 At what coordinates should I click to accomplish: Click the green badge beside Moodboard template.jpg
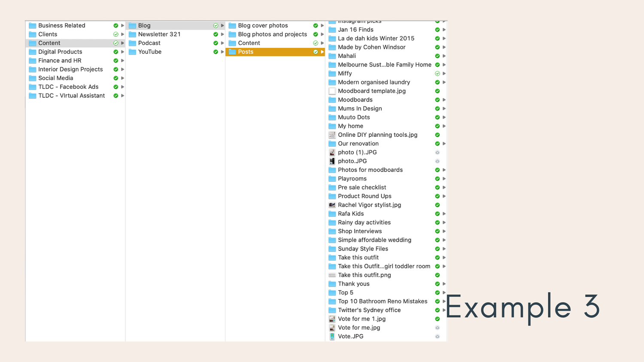point(437,91)
